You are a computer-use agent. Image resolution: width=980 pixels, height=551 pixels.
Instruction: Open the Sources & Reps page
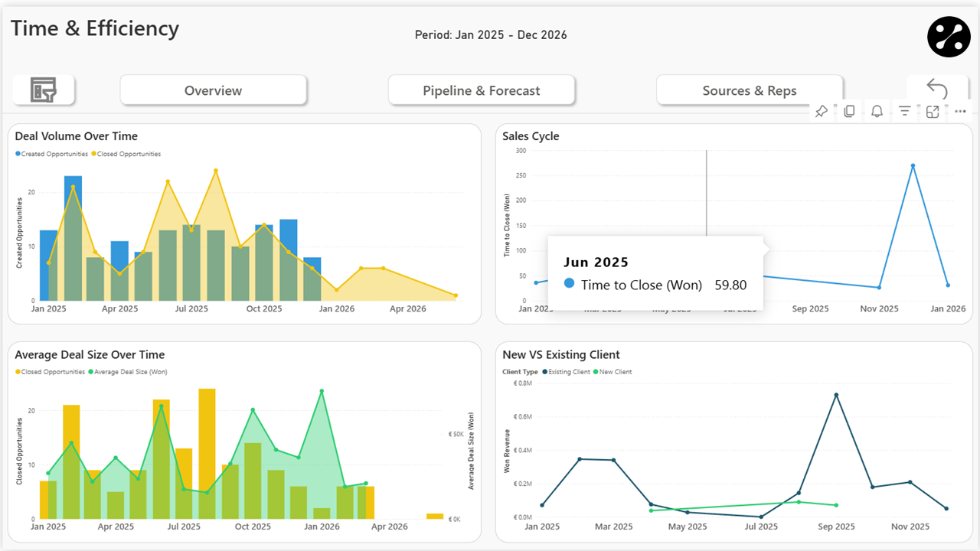coord(750,90)
